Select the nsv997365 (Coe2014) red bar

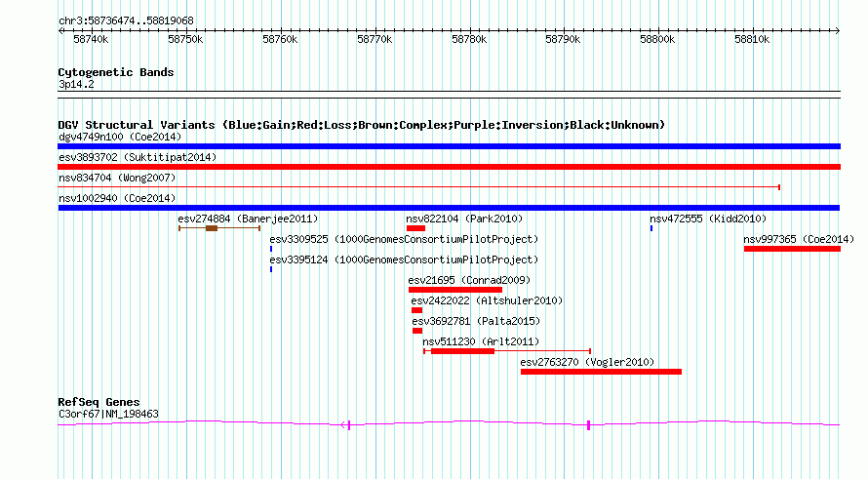[791, 249]
